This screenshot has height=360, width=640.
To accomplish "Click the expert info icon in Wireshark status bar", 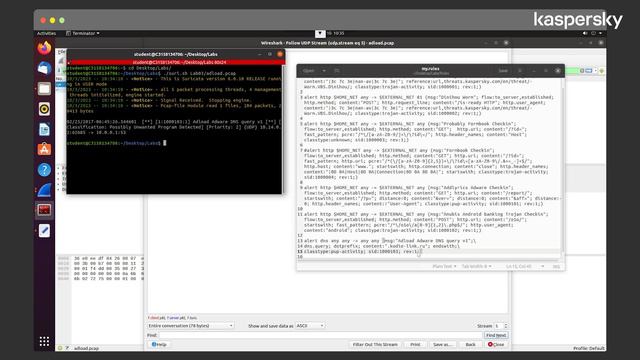I will (x=60, y=348).
